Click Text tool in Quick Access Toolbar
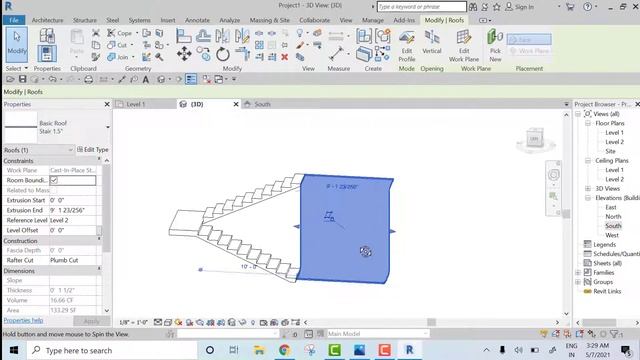This screenshot has width=640, height=360. pos(146,79)
